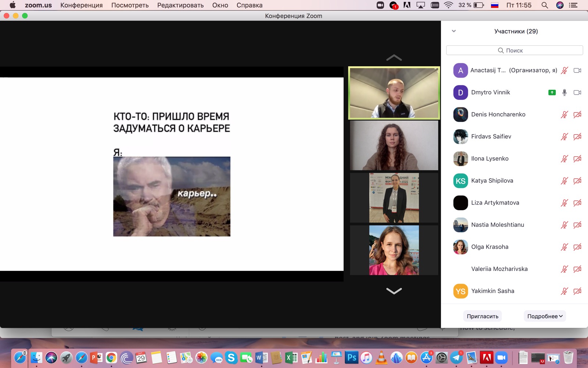Open the Trash in the Dock
This screenshot has height=368, width=588.
(x=568, y=357)
